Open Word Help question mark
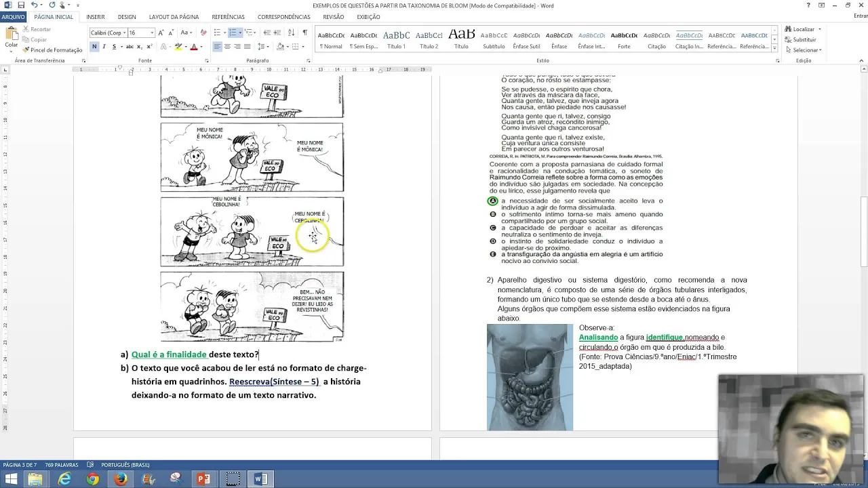This screenshot has width=868, height=488. point(808,5)
